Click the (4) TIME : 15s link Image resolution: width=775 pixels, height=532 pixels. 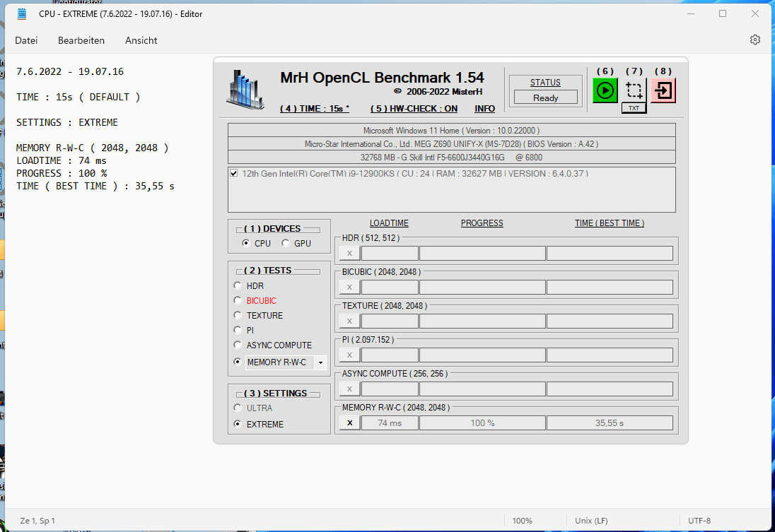[x=315, y=109]
